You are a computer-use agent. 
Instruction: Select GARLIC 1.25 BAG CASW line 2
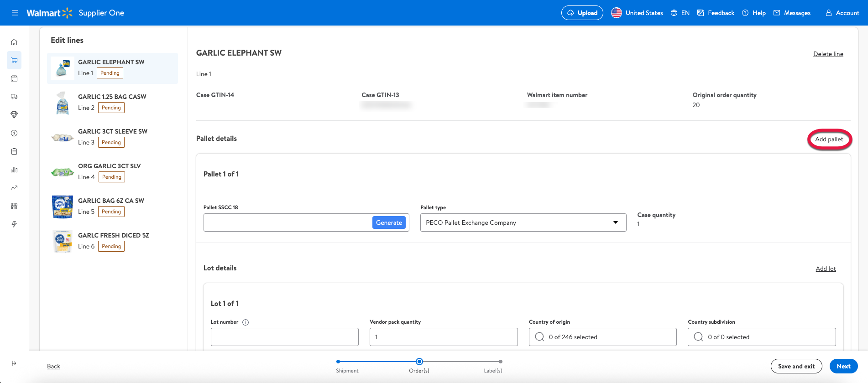(x=112, y=103)
